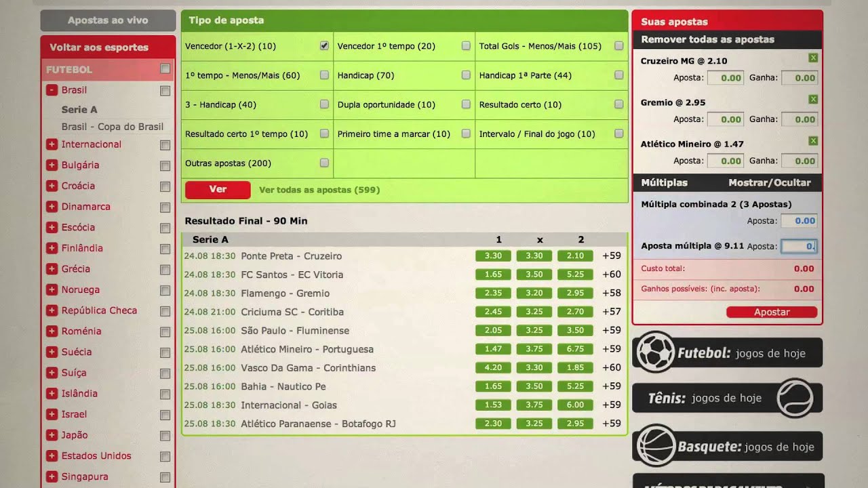
Task: Pick 3.30 home odds for Ponte Preta
Action: click(x=494, y=256)
